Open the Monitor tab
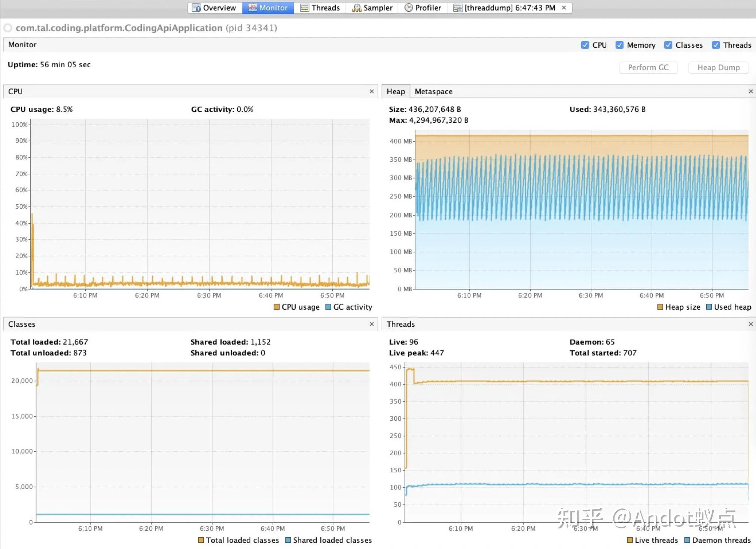756x549 pixels. (x=268, y=8)
